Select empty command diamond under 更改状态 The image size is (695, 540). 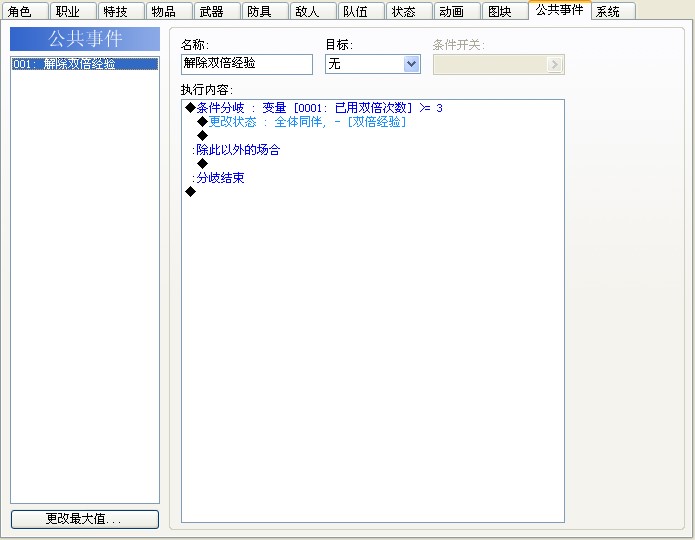click(x=203, y=136)
